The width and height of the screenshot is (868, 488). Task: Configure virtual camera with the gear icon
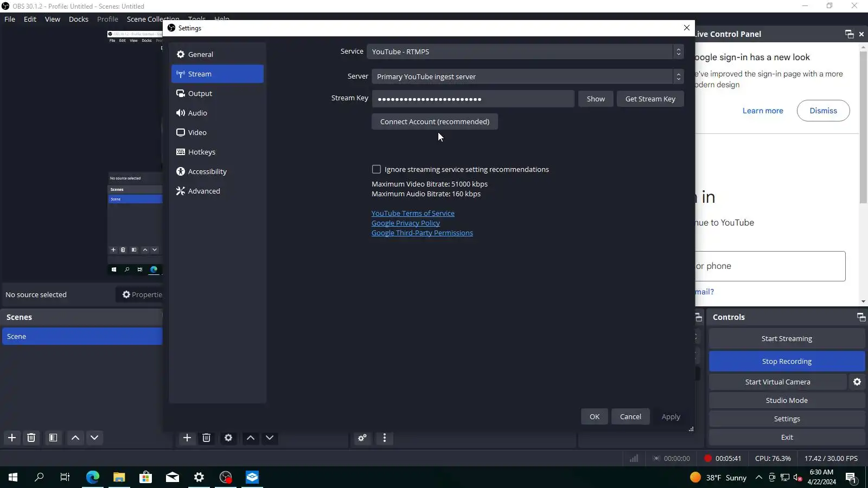(x=857, y=382)
